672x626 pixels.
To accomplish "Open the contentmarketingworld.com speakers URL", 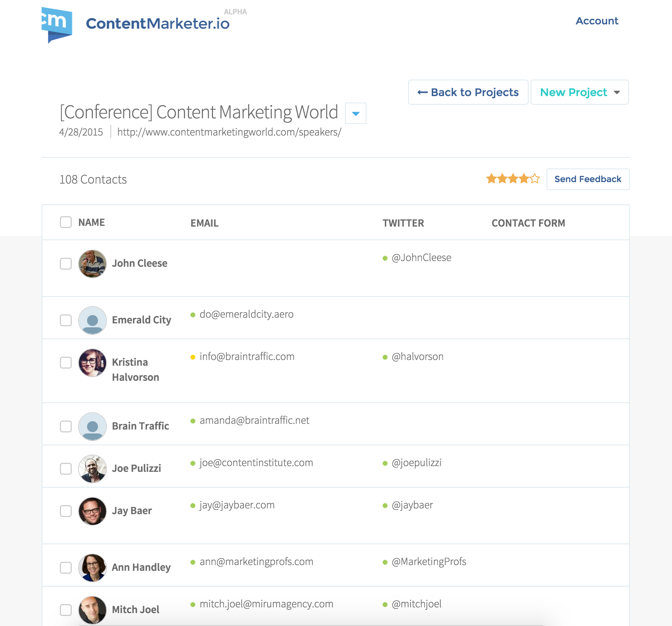I will (229, 132).
